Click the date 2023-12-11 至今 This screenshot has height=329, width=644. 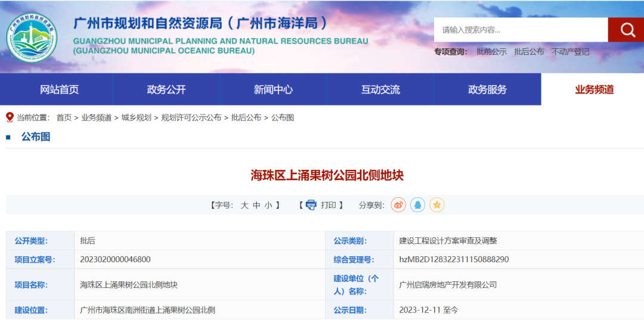click(428, 310)
